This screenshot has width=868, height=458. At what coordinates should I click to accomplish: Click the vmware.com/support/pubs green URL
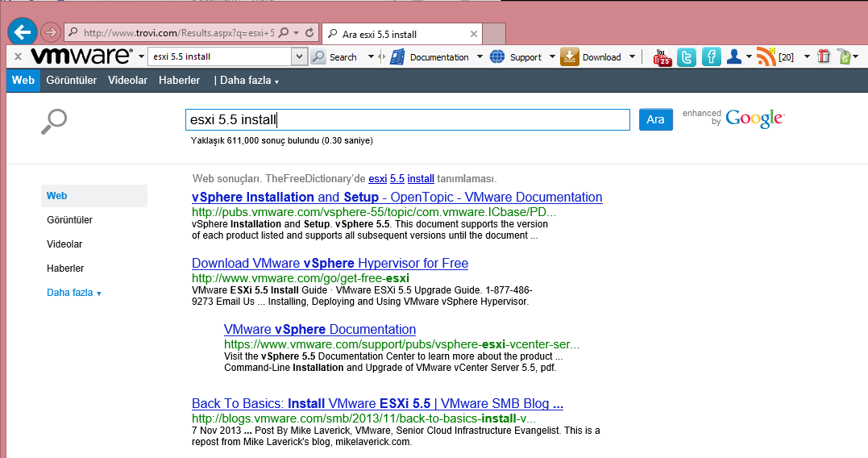[402, 344]
